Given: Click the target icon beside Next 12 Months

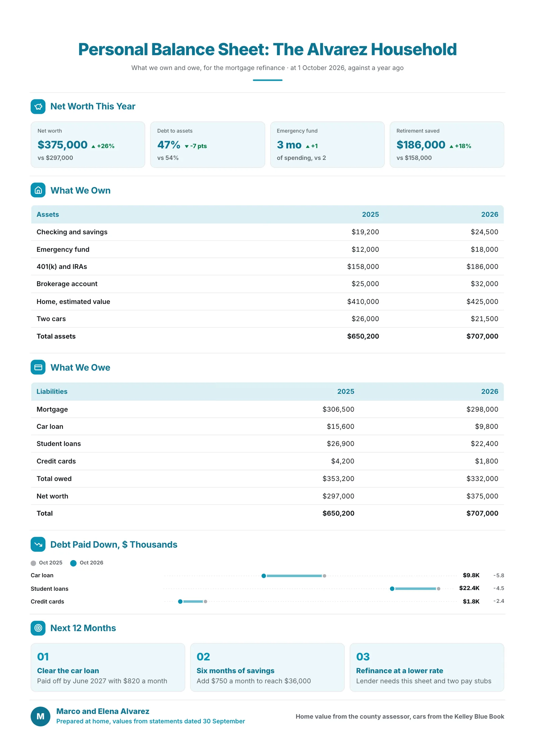Looking at the screenshot, I should [38, 628].
